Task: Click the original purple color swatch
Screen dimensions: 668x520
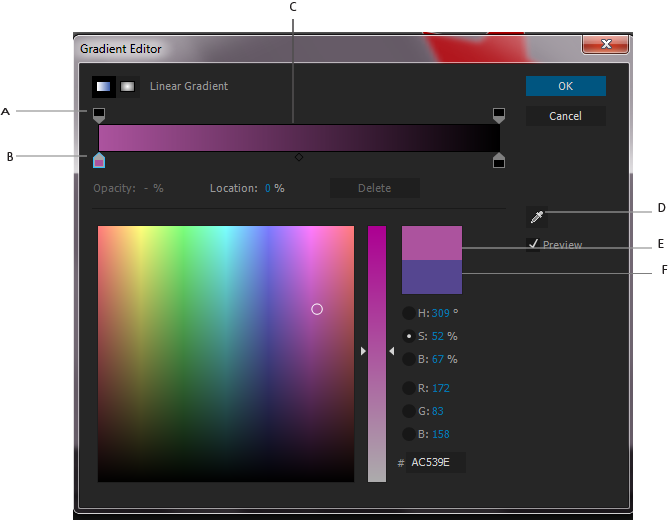Action: coord(432,277)
